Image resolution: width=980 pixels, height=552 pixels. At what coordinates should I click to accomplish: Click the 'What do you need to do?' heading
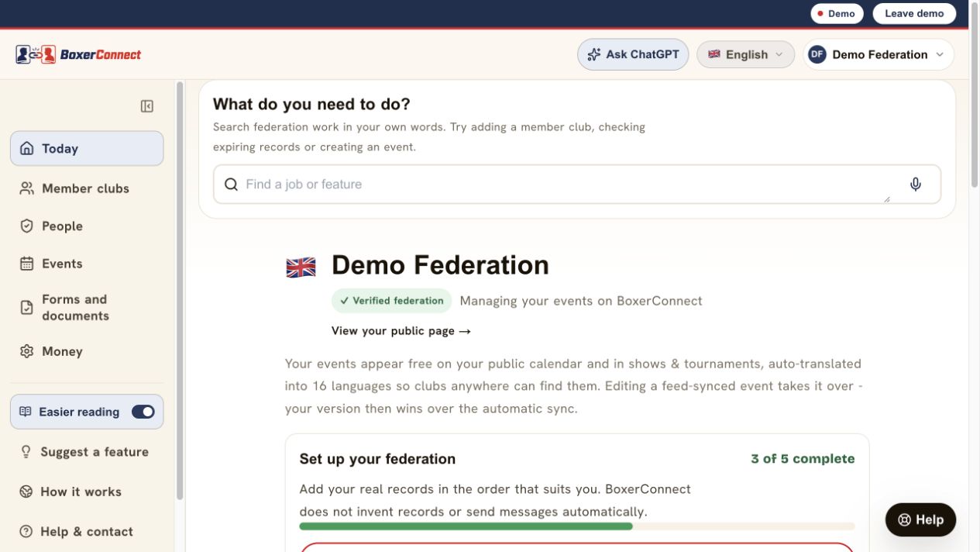(311, 104)
